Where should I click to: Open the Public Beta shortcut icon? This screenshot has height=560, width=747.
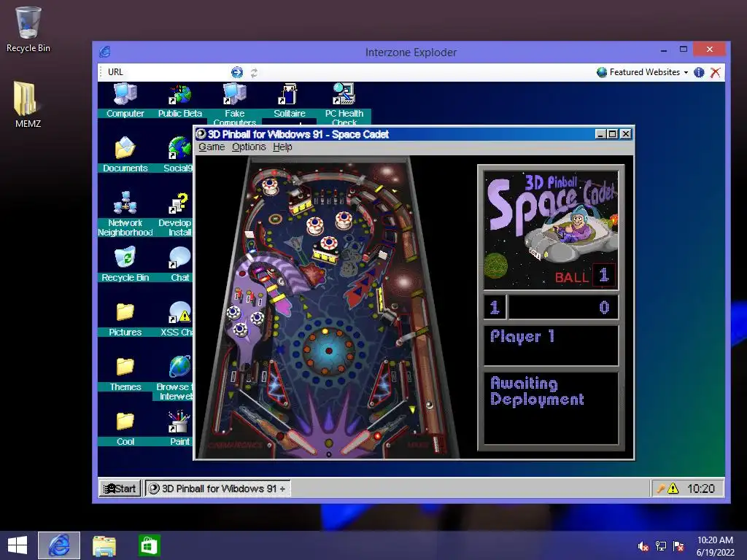179,94
